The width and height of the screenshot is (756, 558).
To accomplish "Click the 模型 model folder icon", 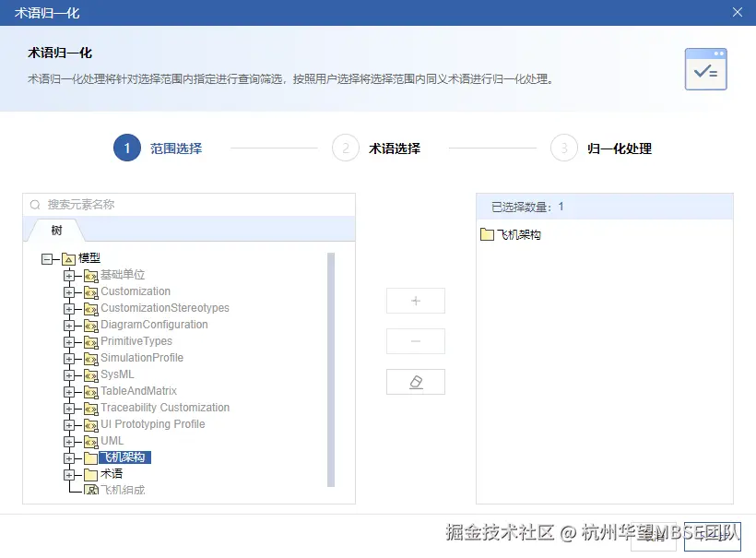I will click(68, 259).
